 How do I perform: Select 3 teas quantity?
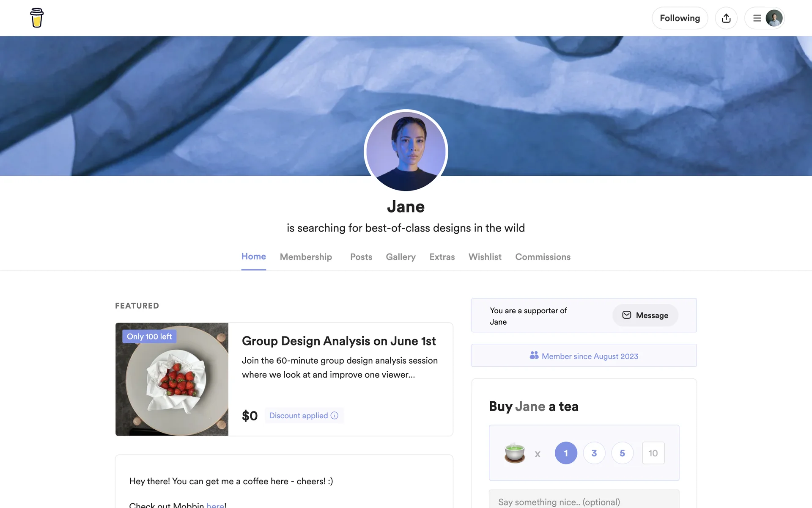point(594,453)
